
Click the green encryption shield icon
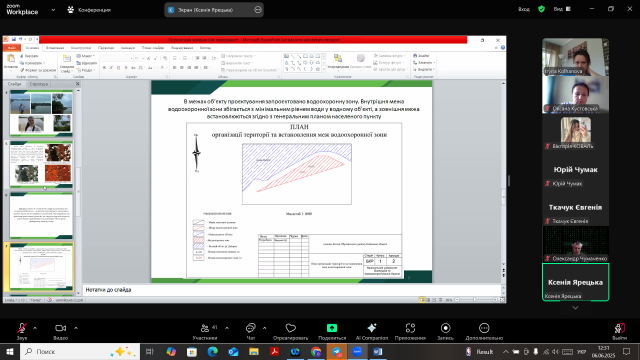point(541,9)
